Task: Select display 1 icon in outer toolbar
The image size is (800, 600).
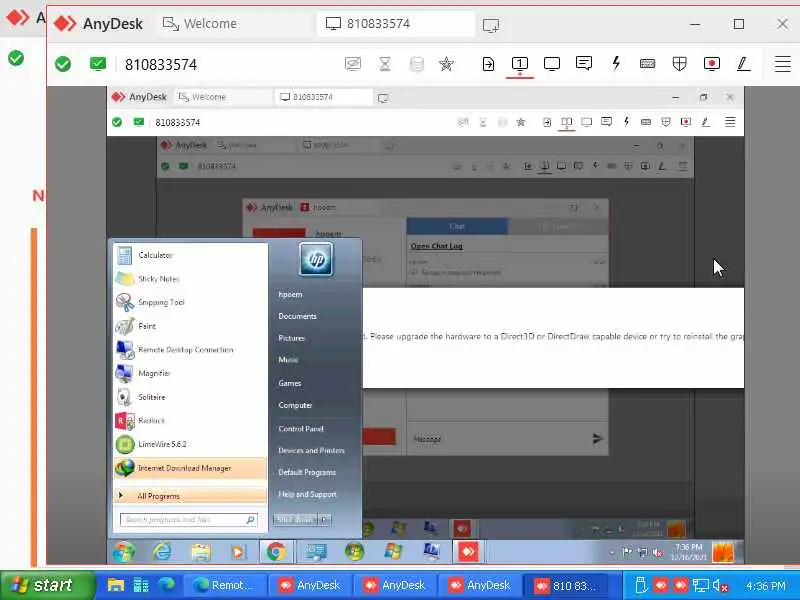Action: click(520, 64)
